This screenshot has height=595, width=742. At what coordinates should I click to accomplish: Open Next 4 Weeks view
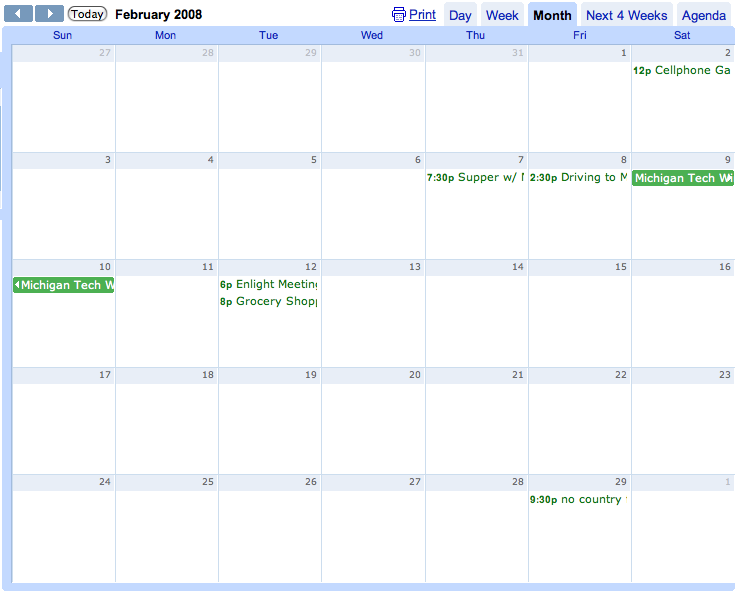(x=626, y=15)
